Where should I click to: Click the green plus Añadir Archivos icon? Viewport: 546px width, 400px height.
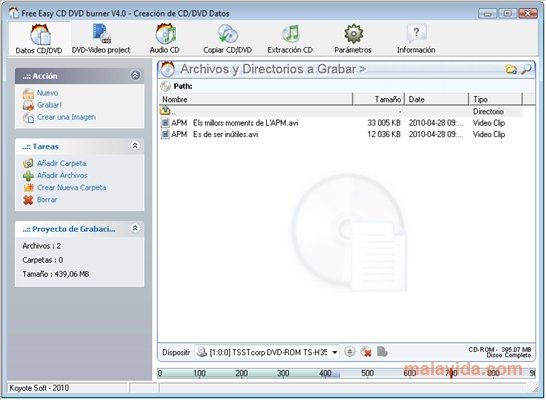pyautogui.click(x=28, y=176)
